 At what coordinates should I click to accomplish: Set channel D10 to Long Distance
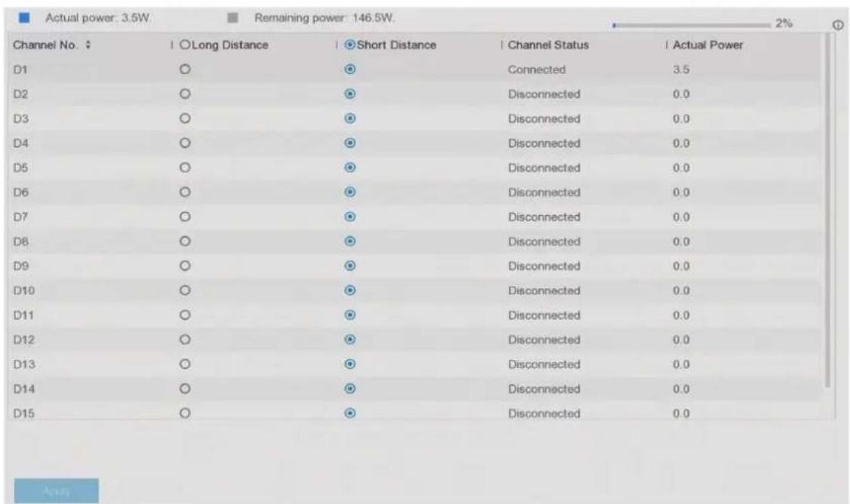(x=185, y=290)
